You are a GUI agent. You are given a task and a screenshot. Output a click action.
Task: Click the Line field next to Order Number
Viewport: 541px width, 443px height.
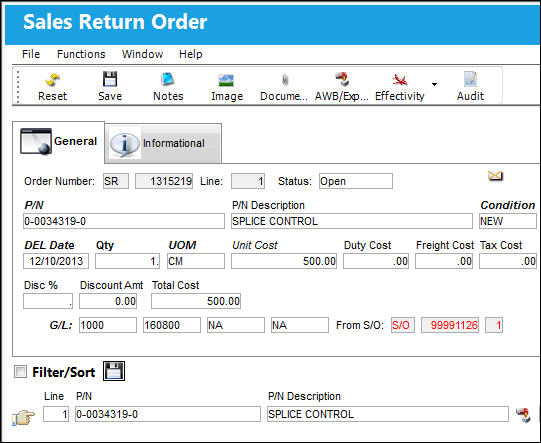point(248,181)
